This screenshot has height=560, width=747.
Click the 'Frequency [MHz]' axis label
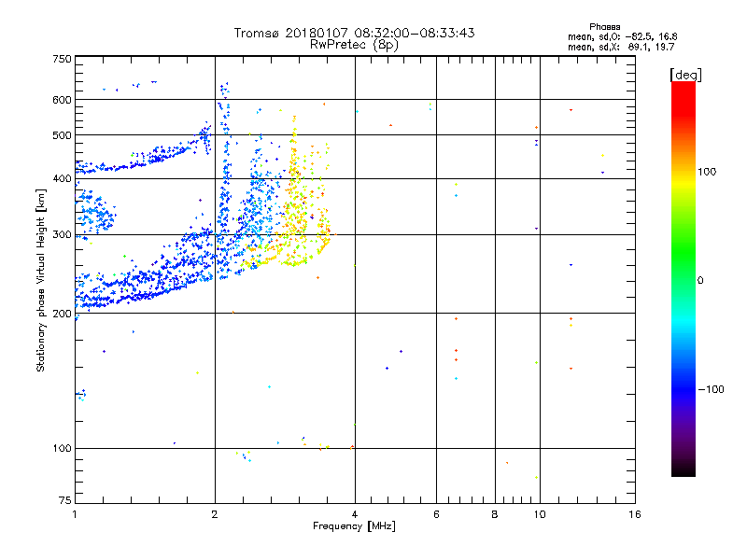[x=354, y=526]
